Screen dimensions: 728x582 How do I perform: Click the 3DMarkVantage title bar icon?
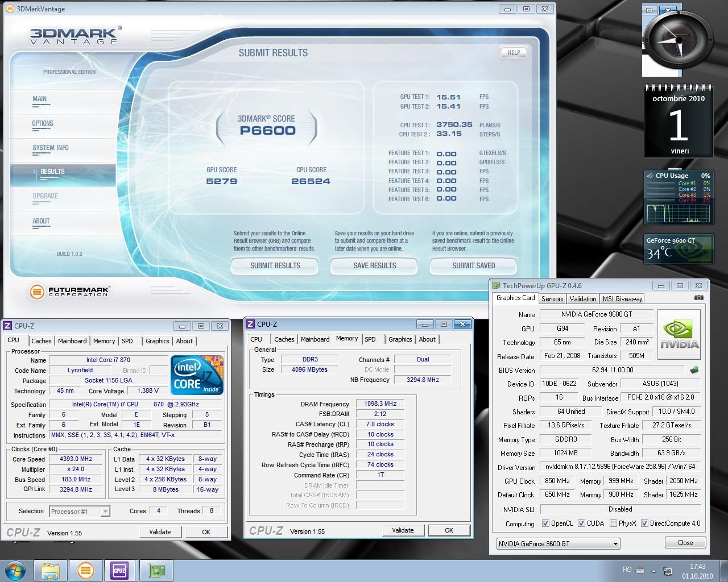[10, 9]
